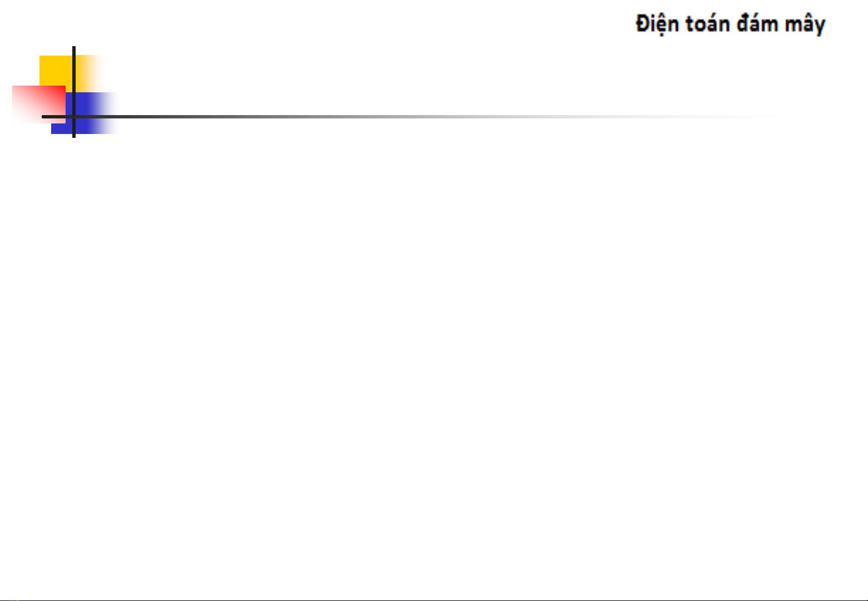Click the top end of the vertical black line
The image size is (868, 601).
(x=74, y=49)
